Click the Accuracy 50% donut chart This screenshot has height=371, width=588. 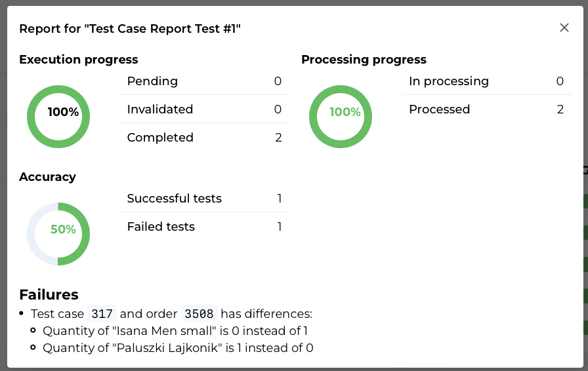58,234
